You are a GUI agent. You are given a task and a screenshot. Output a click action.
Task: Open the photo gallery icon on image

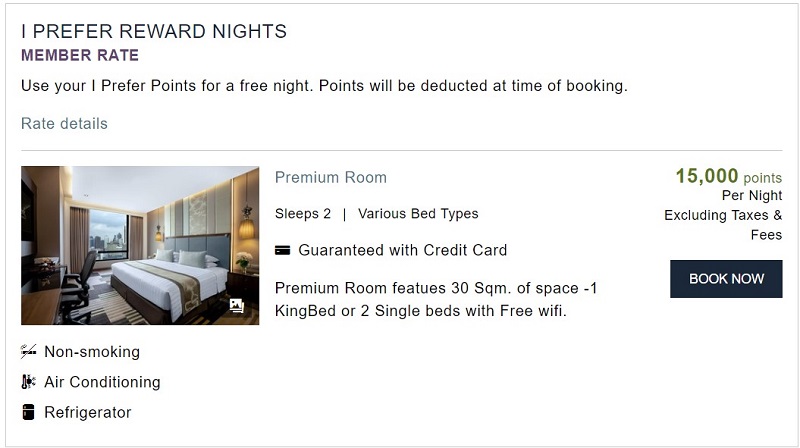pos(237,306)
